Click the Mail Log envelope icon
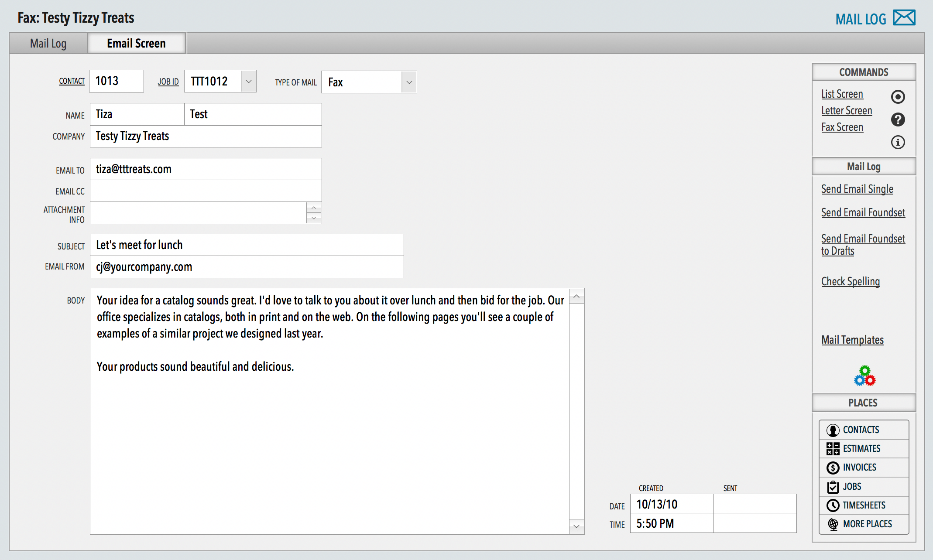 pyautogui.click(x=904, y=18)
